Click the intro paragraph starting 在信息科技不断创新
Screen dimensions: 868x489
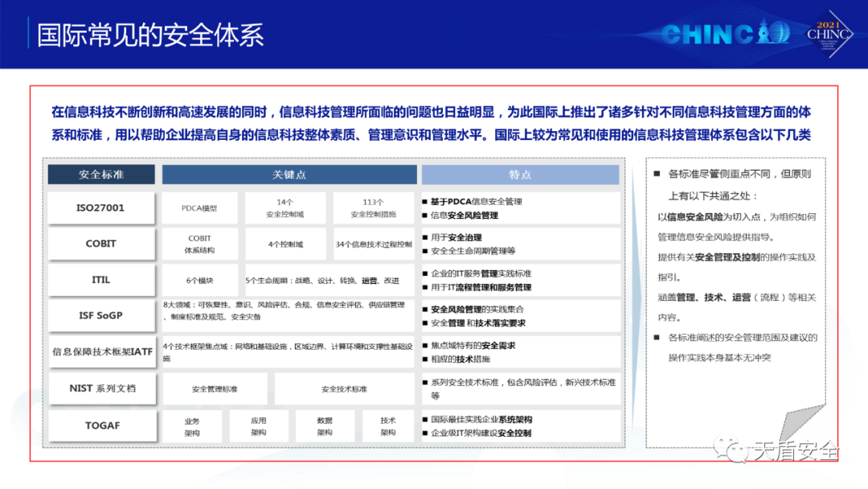coord(432,124)
